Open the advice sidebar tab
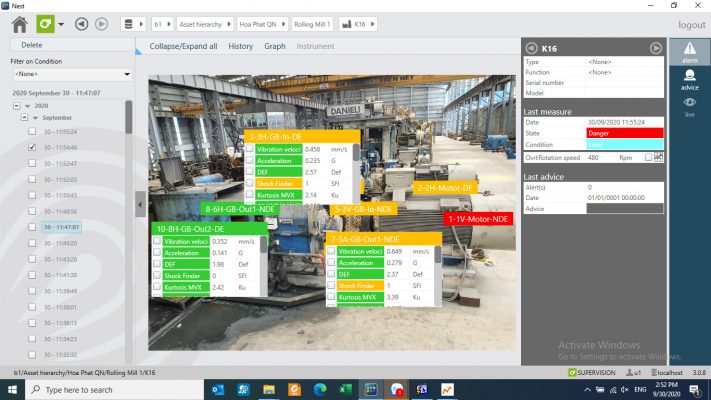Image resolution: width=711 pixels, height=400 pixels. click(690, 79)
